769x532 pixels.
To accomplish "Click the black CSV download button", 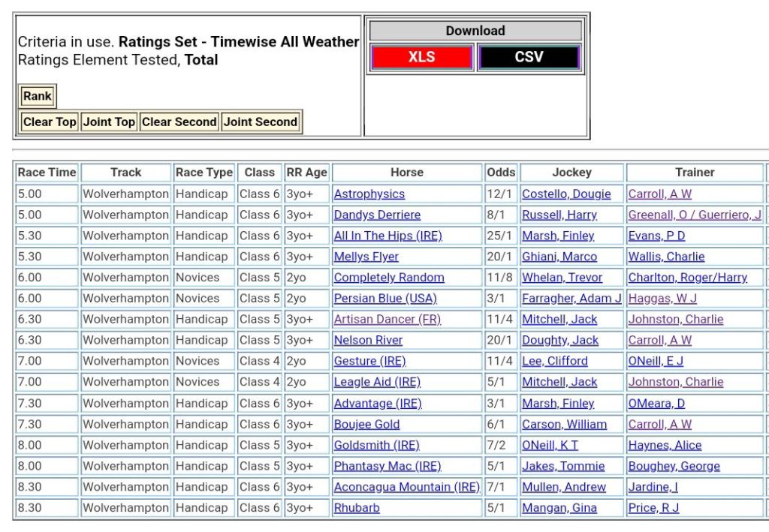I will (x=529, y=57).
